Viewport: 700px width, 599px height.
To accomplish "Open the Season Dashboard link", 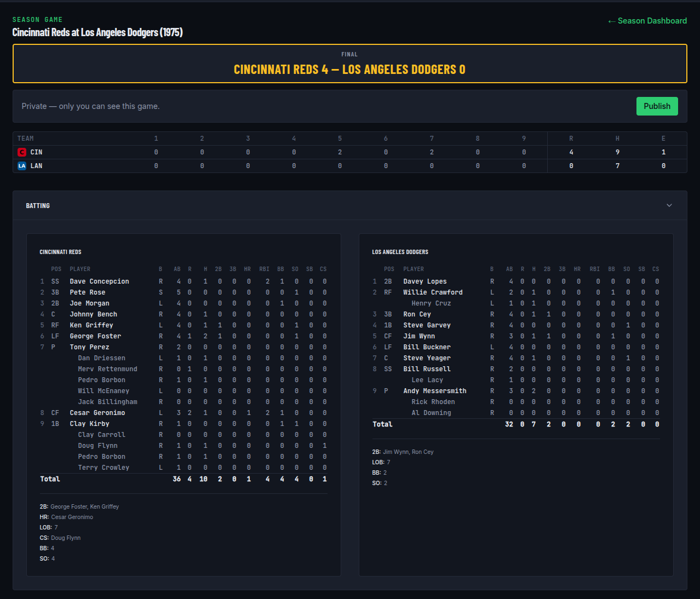I will [x=647, y=21].
